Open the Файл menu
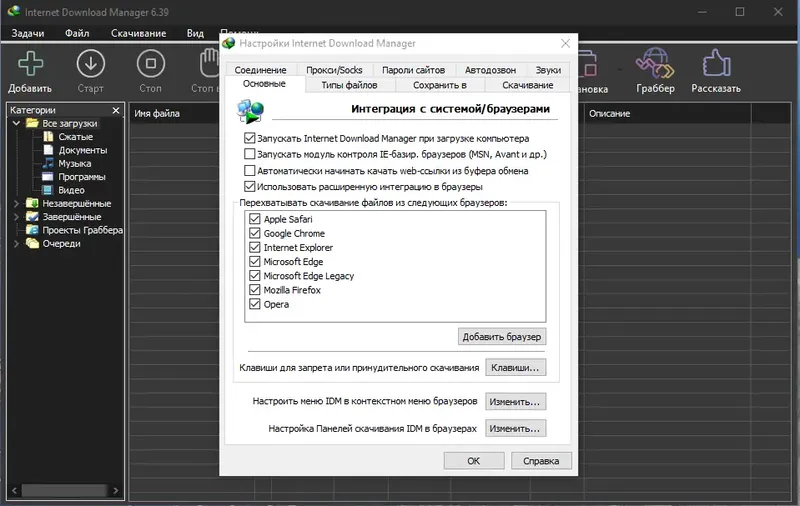Viewport: 800px width, 506px height. pos(77,33)
